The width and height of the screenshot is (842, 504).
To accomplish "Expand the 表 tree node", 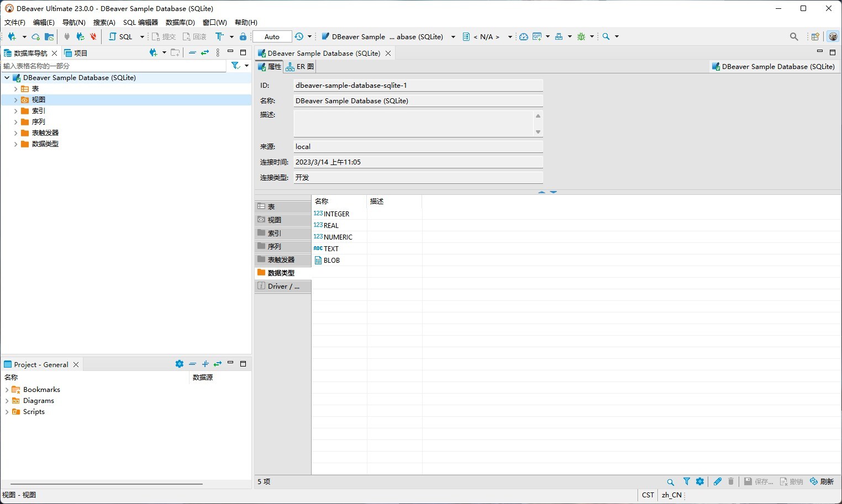I will pos(15,89).
